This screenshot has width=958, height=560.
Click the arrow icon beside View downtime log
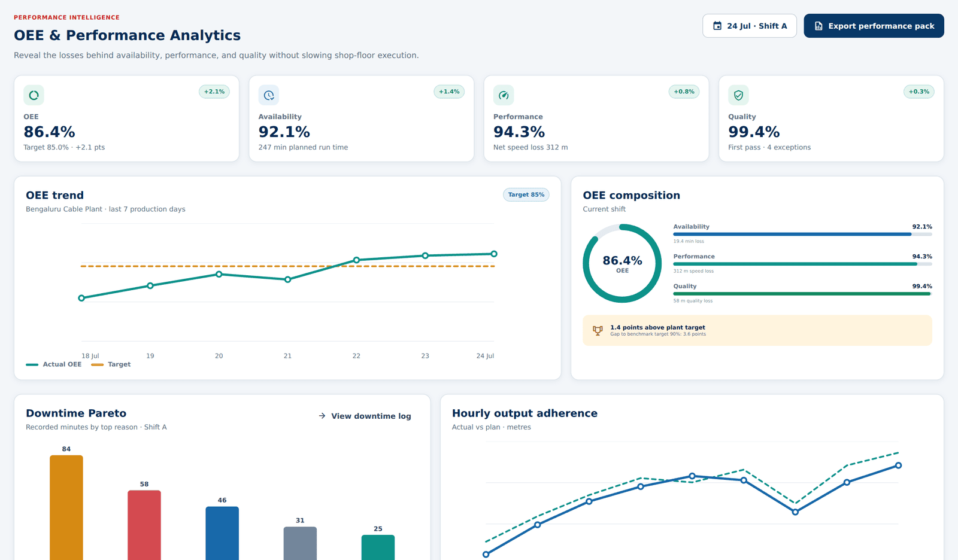(x=322, y=416)
